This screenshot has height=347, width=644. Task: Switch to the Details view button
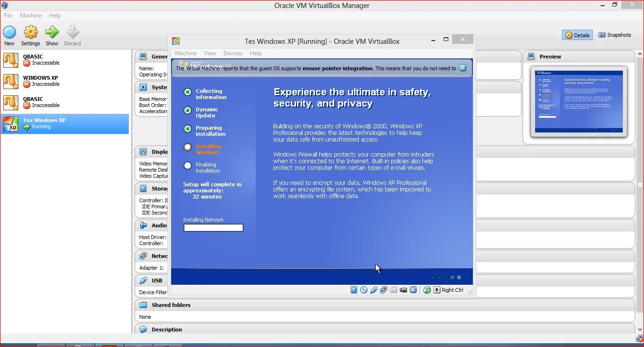(x=577, y=35)
